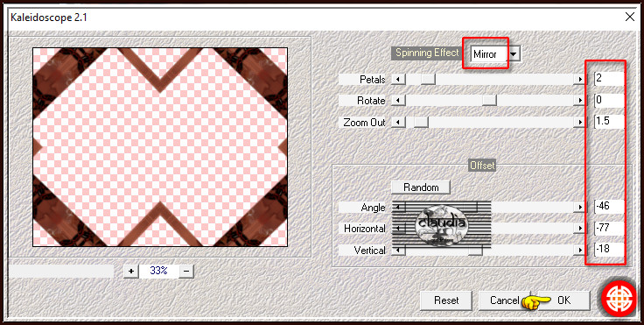Click the Vertical slider left arrow
This screenshot has width=644, height=325.
click(398, 250)
